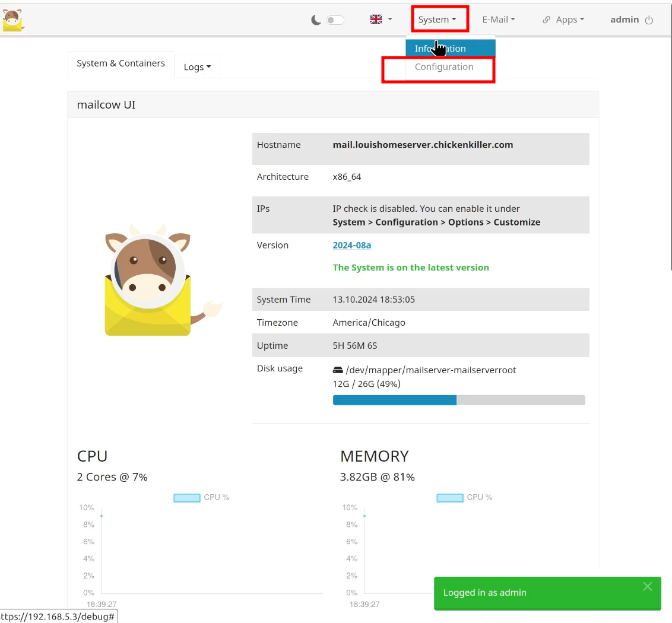The width and height of the screenshot is (672, 623).
Task: Click the 12G / 26G (49%) disk text
Action: pos(366,384)
